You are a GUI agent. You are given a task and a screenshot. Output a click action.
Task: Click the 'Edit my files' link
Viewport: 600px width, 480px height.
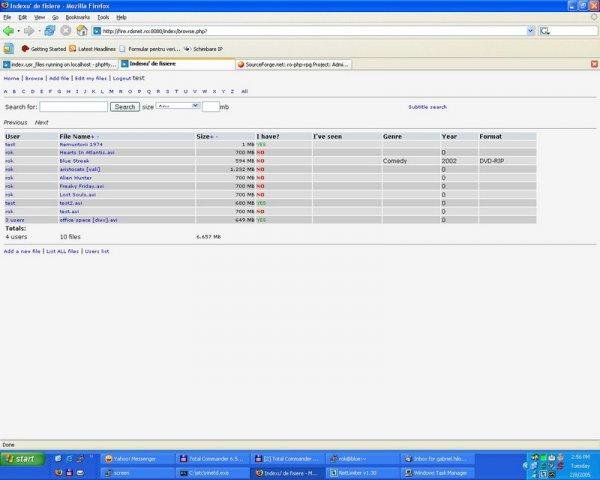91,78
